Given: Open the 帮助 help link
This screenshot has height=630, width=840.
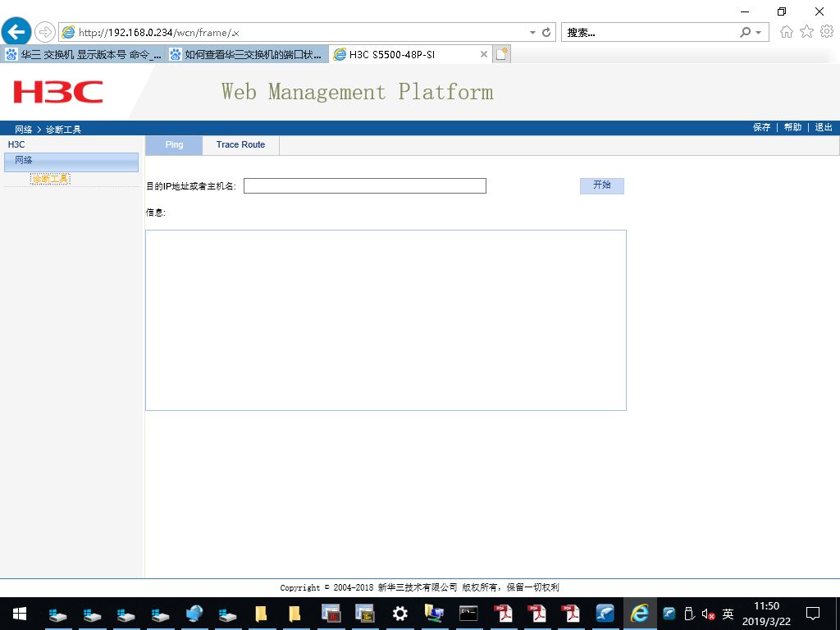Looking at the screenshot, I should pyautogui.click(x=792, y=127).
